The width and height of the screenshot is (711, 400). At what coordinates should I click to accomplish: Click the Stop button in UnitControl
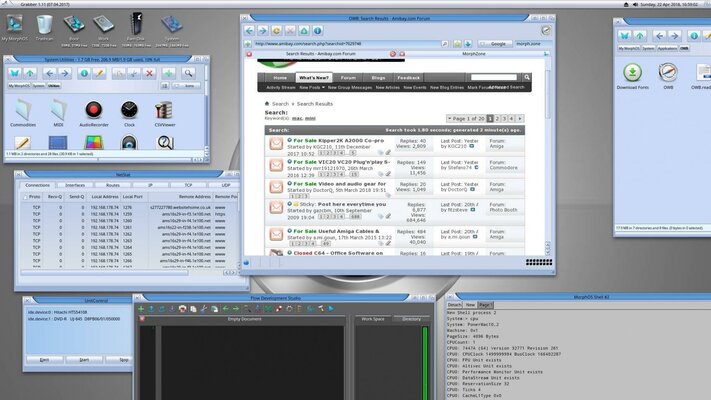[119, 360]
